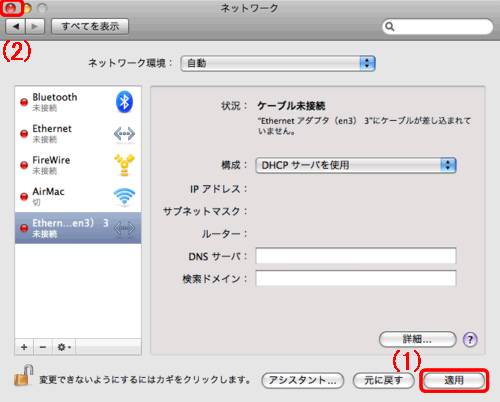Open the help question mark button
500x402 pixels.
470,340
